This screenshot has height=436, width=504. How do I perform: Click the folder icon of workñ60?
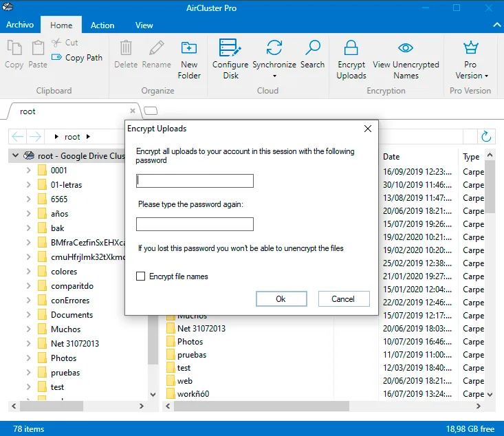pos(171,393)
